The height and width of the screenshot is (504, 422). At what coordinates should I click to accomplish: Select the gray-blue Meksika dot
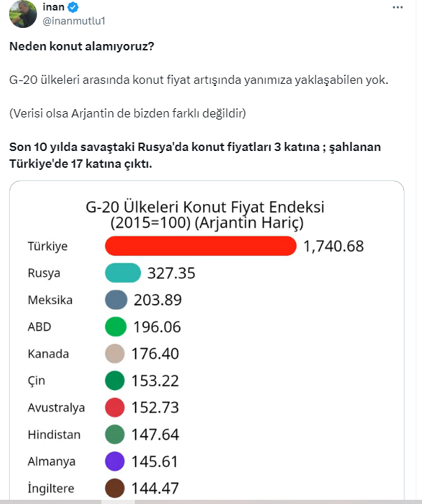coord(115,300)
